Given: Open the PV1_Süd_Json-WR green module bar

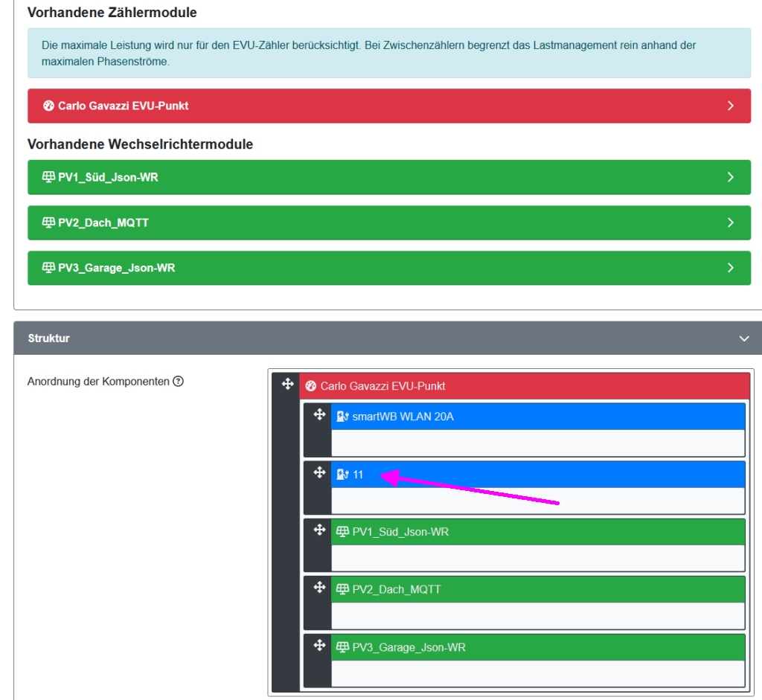Looking at the screenshot, I should tap(389, 177).
